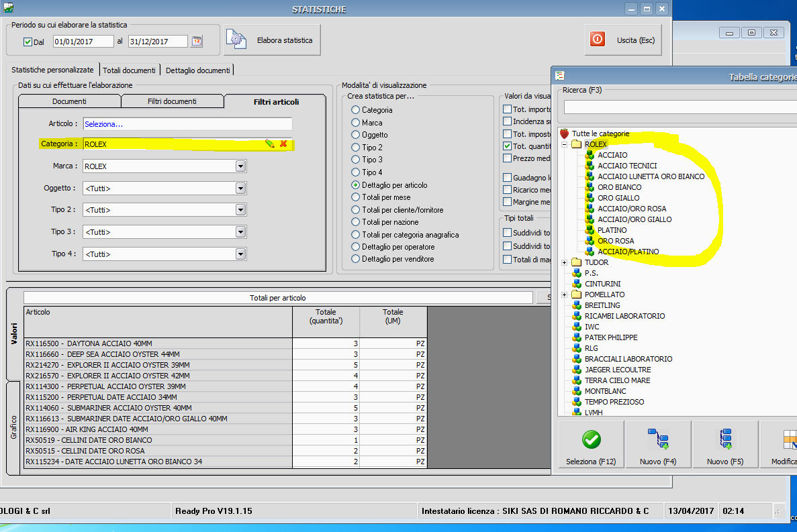Click the icon beside P.S. category
The image size is (797, 532).
(x=576, y=273)
